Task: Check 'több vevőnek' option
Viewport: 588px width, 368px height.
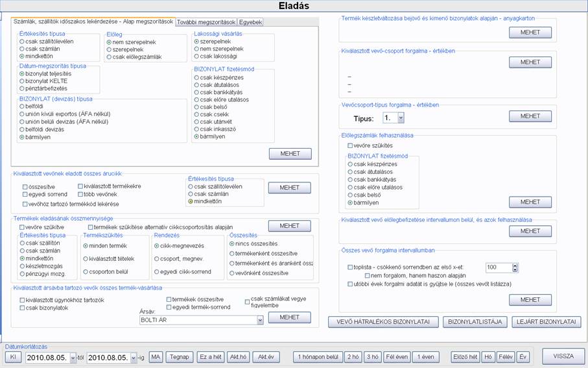Action: 80,195
